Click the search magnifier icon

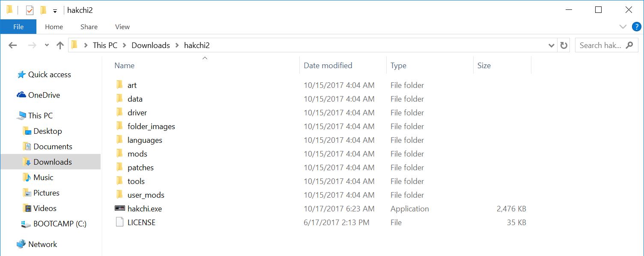pos(629,45)
